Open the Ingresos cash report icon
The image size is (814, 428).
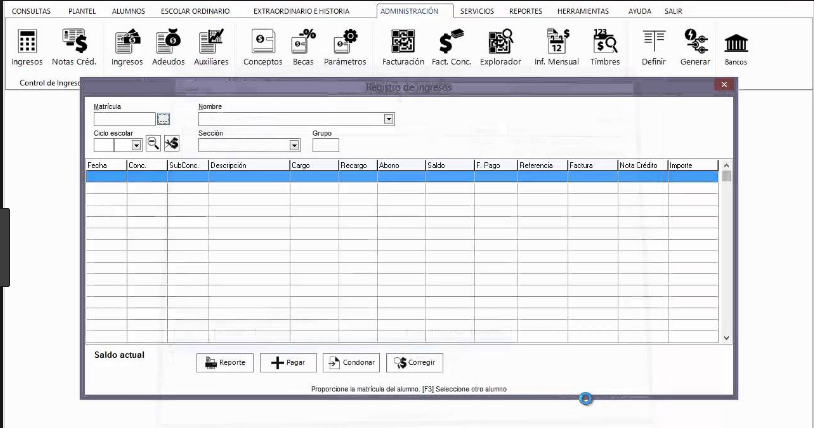click(127, 47)
